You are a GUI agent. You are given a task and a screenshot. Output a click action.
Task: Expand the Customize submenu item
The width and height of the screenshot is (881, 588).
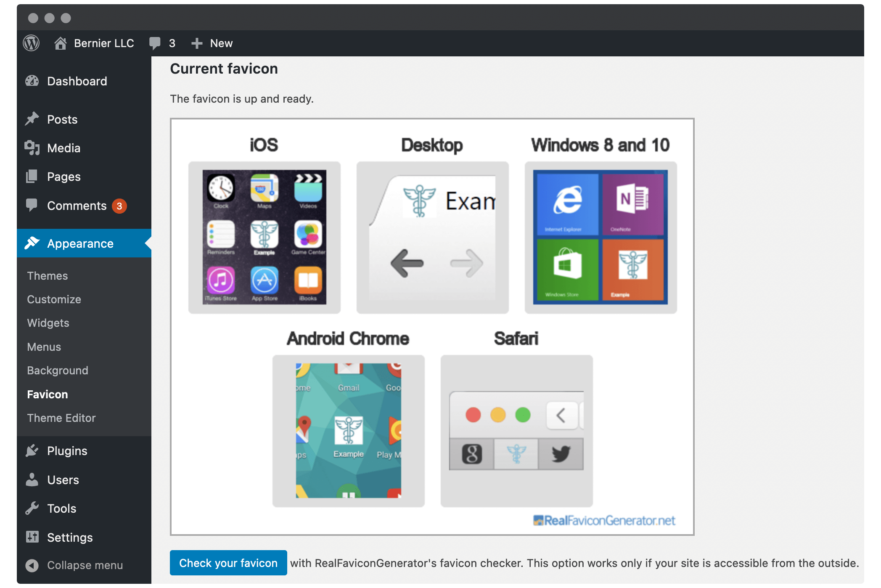point(54,299)
